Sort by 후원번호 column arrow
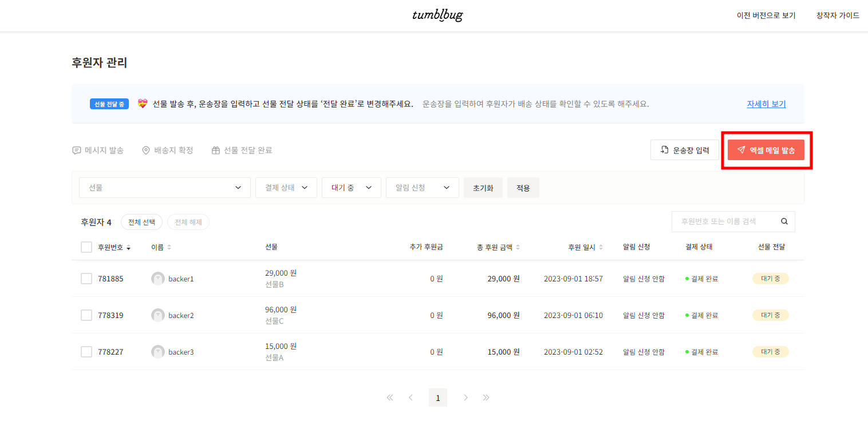Viewport: 868px width, 433px height. click(x=128, y=248)
